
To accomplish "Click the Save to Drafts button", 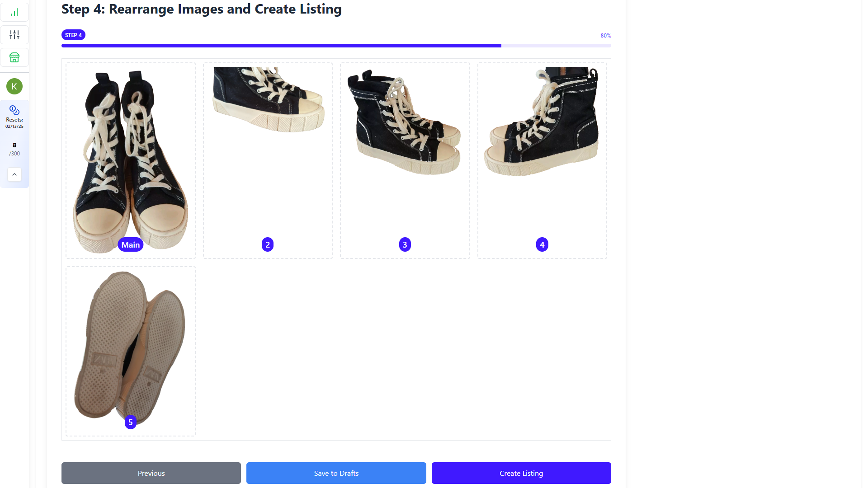I will pyautogui.click(x=336, y=473).
